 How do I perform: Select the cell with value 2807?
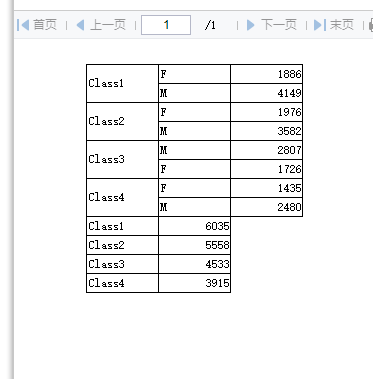tap(267, 150)
